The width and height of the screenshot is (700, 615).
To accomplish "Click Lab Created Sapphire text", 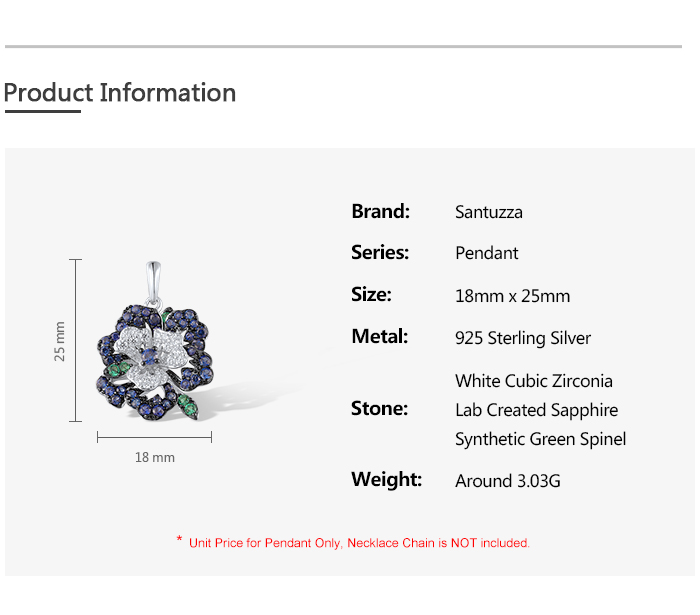I will pos(536,410).
